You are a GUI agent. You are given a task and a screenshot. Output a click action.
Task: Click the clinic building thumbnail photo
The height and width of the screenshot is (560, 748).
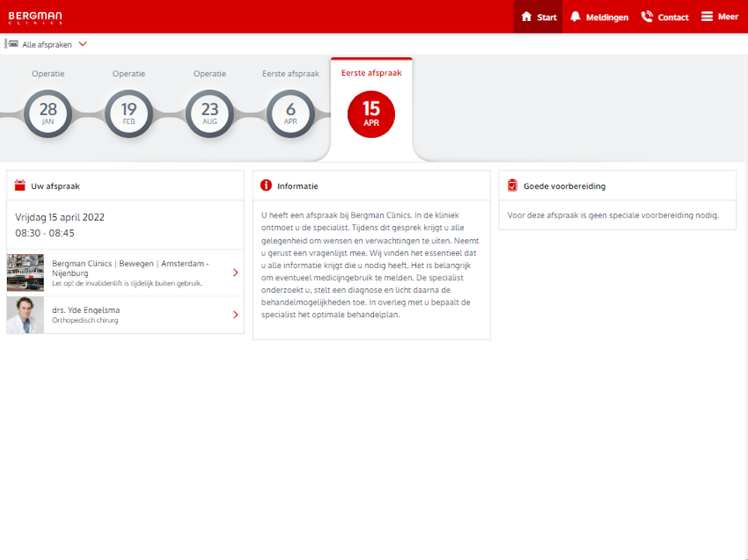click(25, 272)
